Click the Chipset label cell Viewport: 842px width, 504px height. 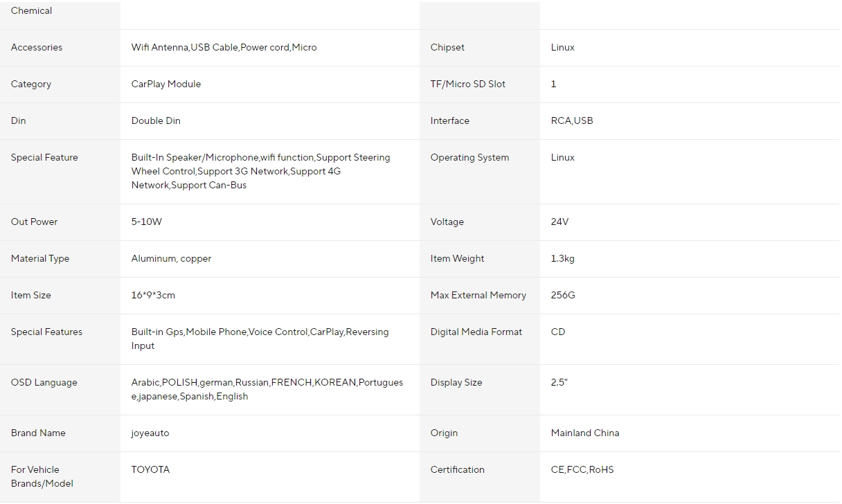point(480,48)
